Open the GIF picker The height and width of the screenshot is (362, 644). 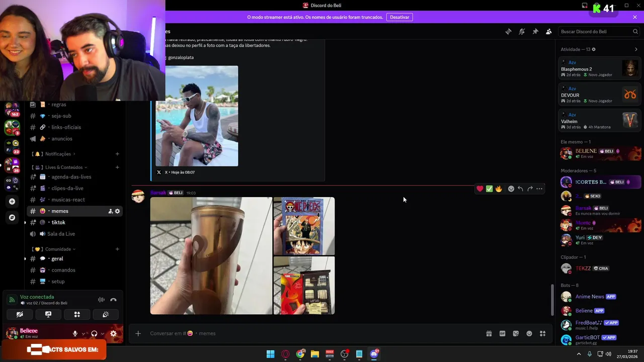[502, 333]
